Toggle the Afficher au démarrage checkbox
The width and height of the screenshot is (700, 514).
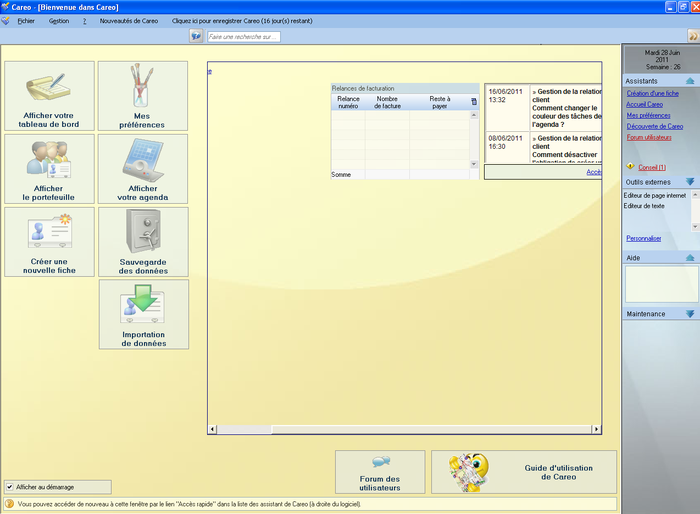[10, 487]
